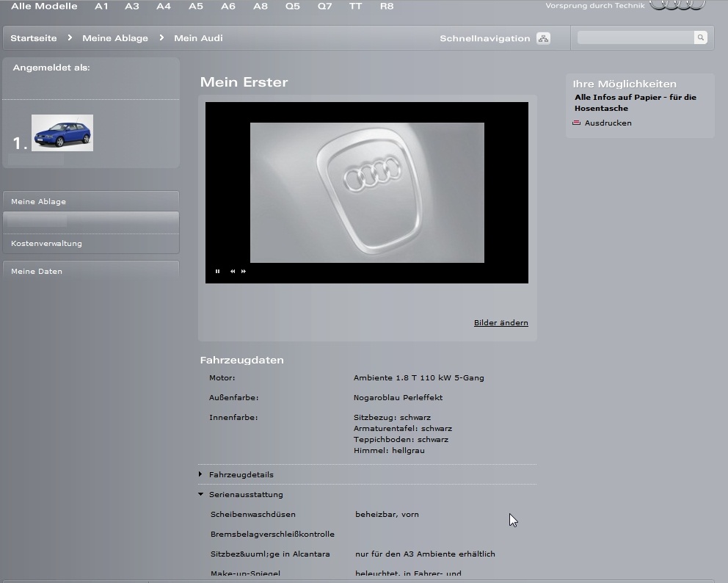
Task: Click the Ausdrucken link
Action: pos(608,123)
